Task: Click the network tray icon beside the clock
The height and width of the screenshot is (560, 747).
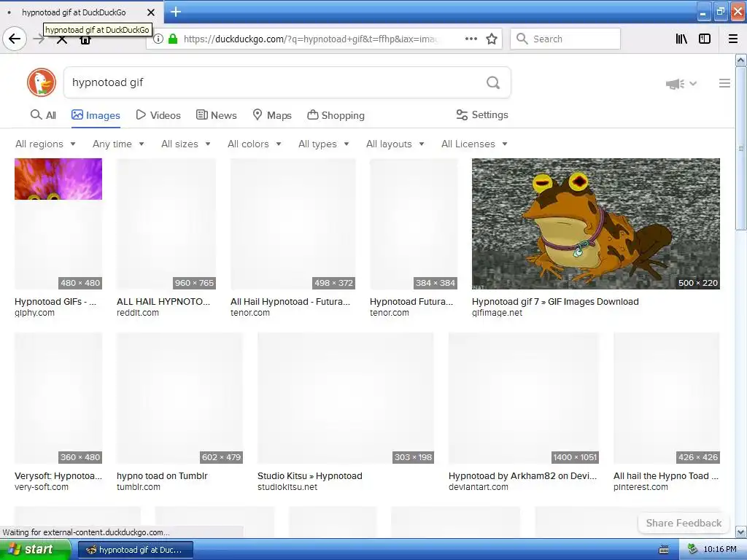Action: [693, 550]
